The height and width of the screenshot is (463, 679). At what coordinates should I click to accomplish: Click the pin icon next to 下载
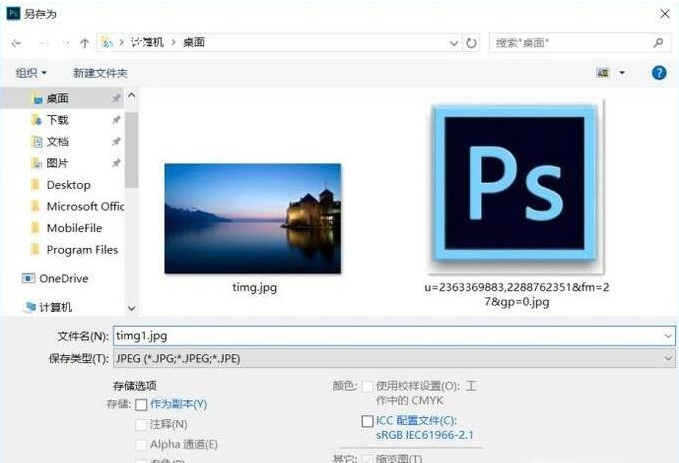point(116,120)
